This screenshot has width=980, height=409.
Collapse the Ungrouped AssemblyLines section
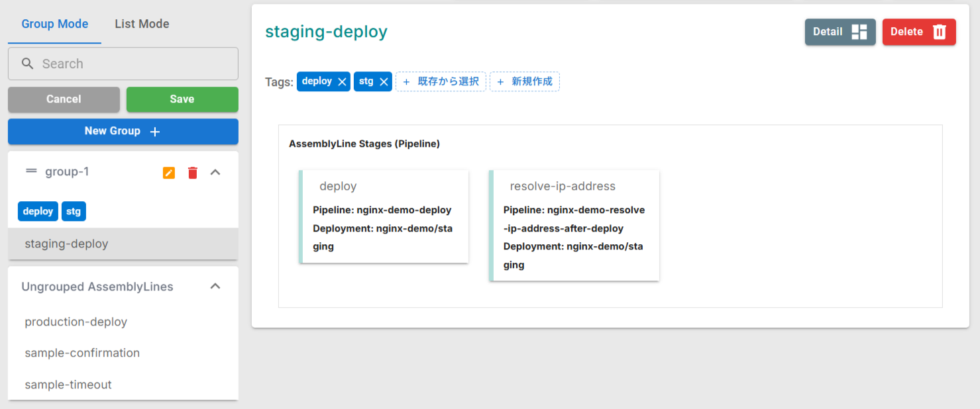click(215, 286)
